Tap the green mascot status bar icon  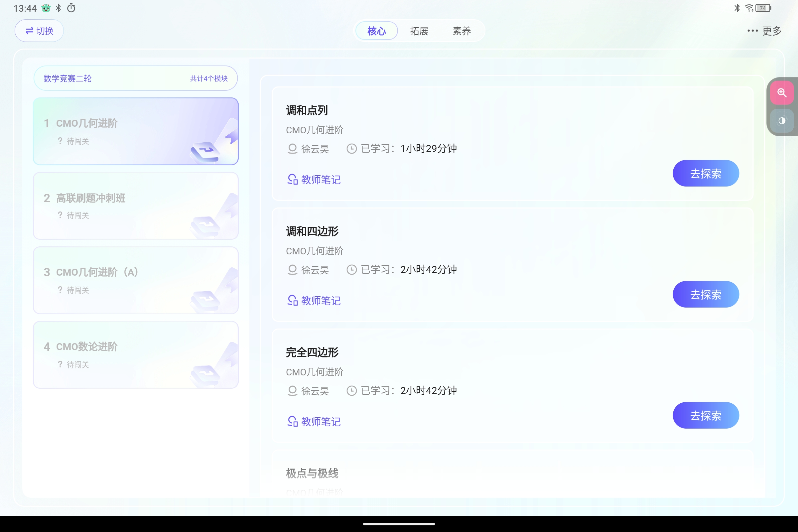(46, 8)
